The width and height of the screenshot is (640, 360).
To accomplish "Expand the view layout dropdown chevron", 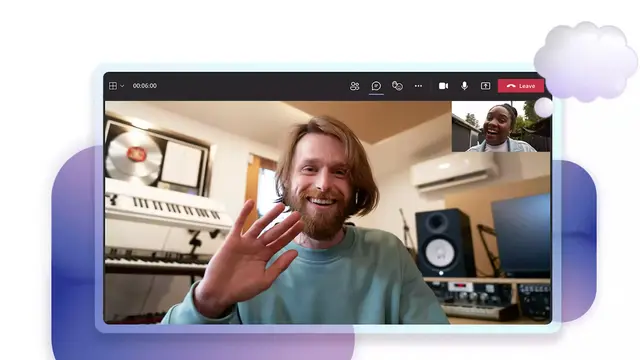I will click(x=122, y=86).
